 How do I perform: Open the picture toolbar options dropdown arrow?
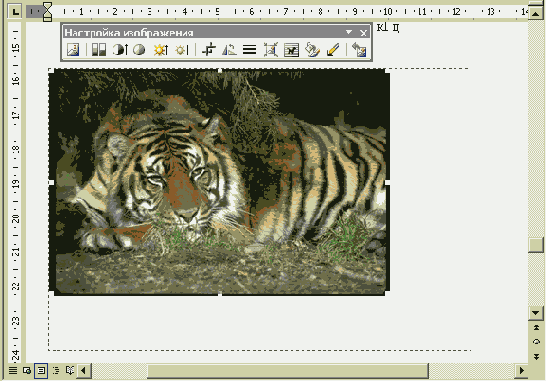(x=349, y=32)
